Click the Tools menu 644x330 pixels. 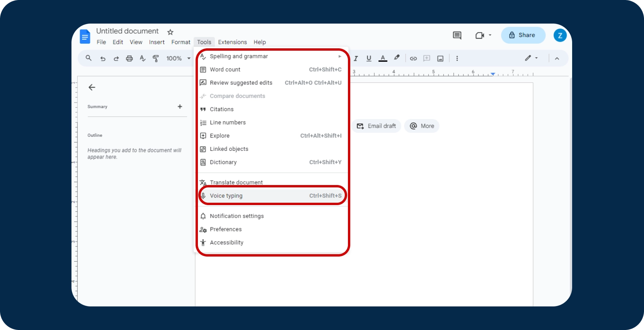point(204,42)
